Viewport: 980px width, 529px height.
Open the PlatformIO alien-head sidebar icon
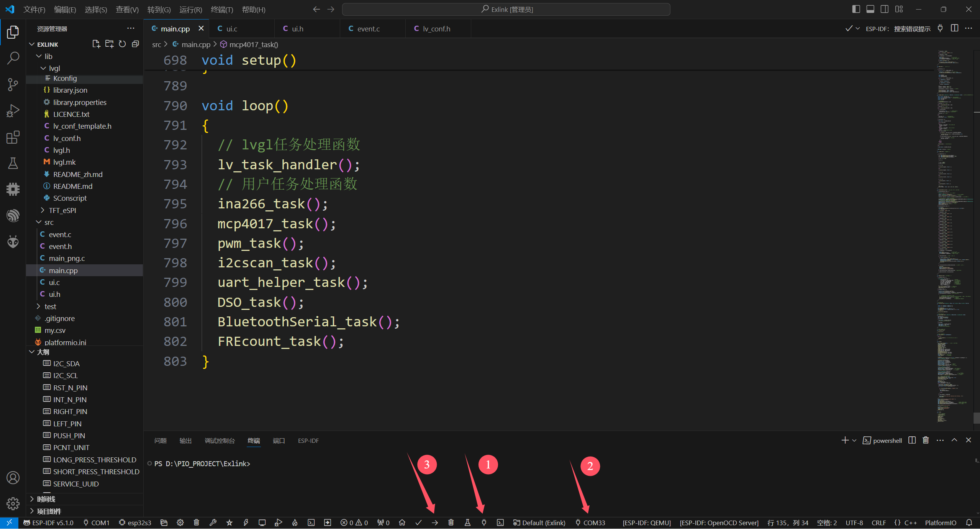tap(13, 242)
